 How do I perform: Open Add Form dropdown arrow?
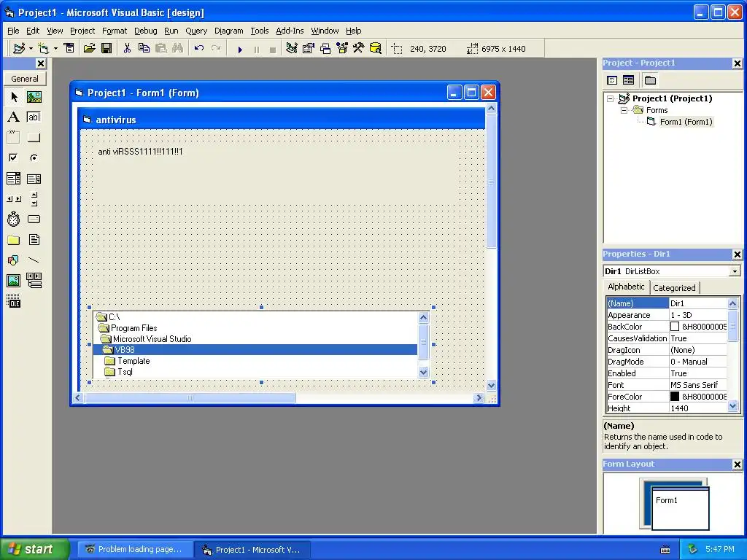pos(55,49)
